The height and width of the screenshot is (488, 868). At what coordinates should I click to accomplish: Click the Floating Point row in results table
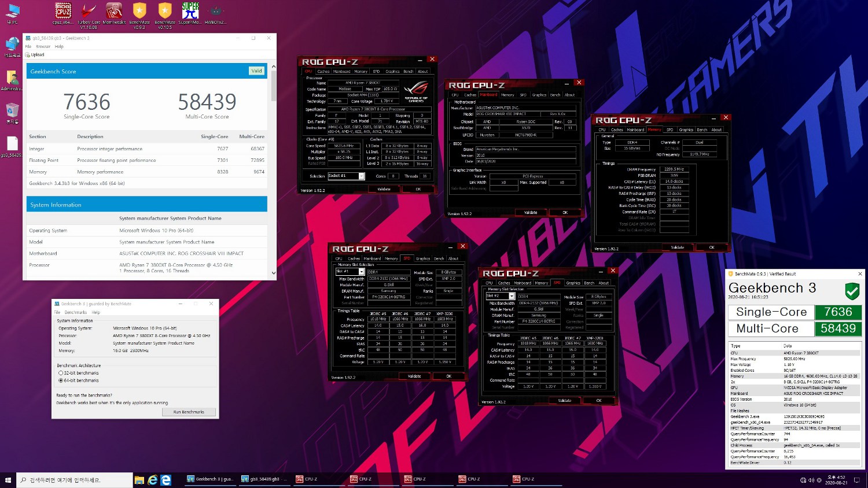[x=147, y=160]
